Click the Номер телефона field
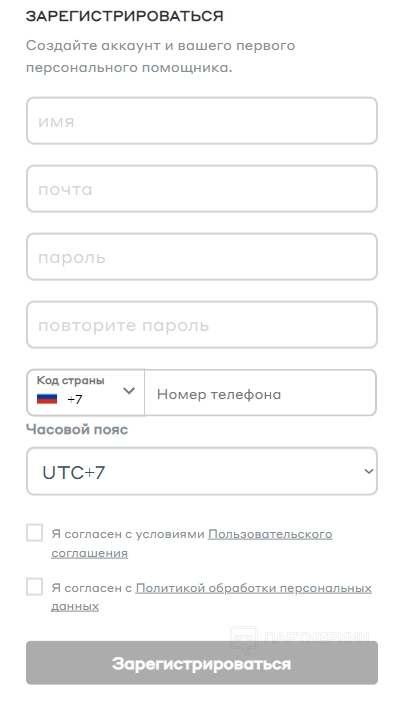The width and height of the screenshot is (420, 707). [260, 393]
